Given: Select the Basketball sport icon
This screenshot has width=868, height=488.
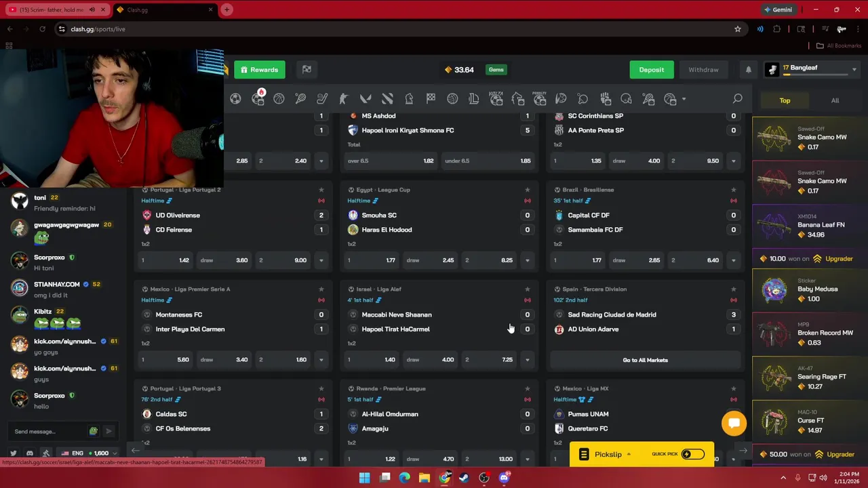Looking at the screenshot, I should (x=279, y=99).
